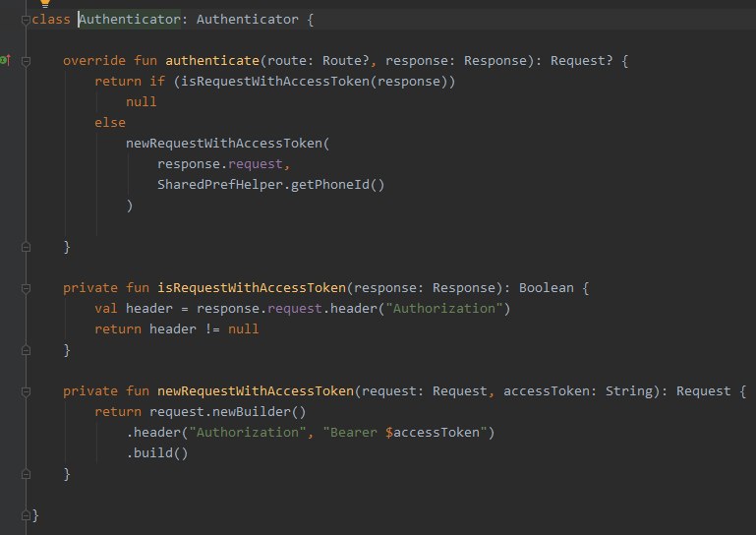The height and width of the screenshot is (535, 756).
Task: Click the 'SharedPrefHelper' identifier
Action: 220,184
